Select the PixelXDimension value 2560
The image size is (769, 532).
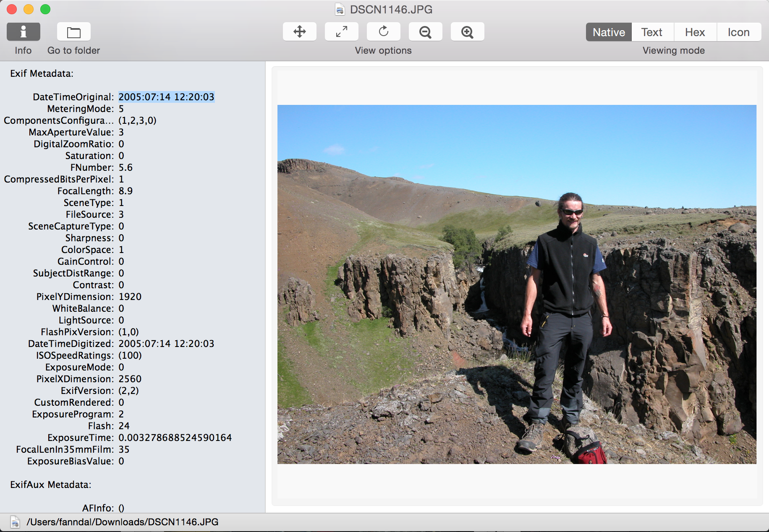pos(130,379)
